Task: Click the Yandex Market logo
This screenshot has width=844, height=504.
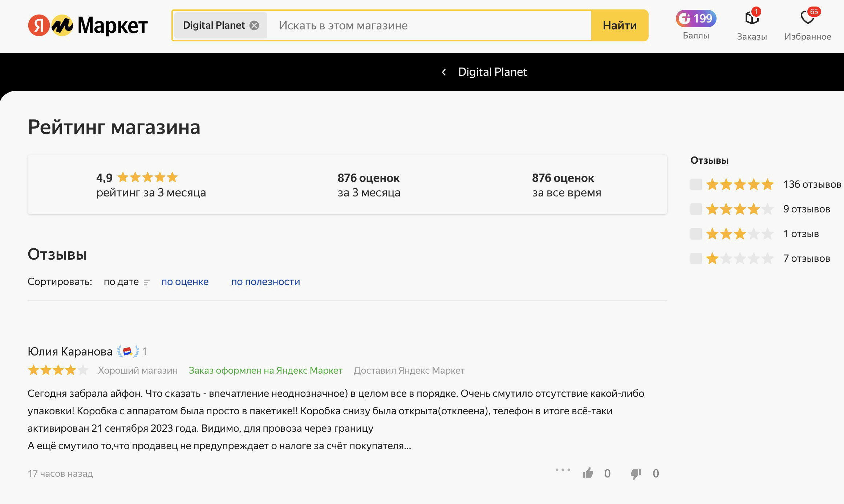Action: [88, 25]
